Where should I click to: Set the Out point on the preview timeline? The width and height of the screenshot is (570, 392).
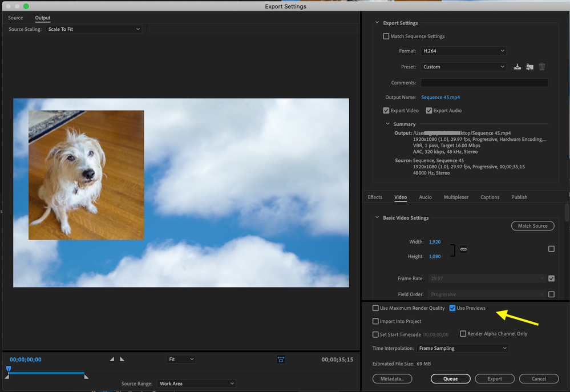pyautogui.click(x=122, y=359)
